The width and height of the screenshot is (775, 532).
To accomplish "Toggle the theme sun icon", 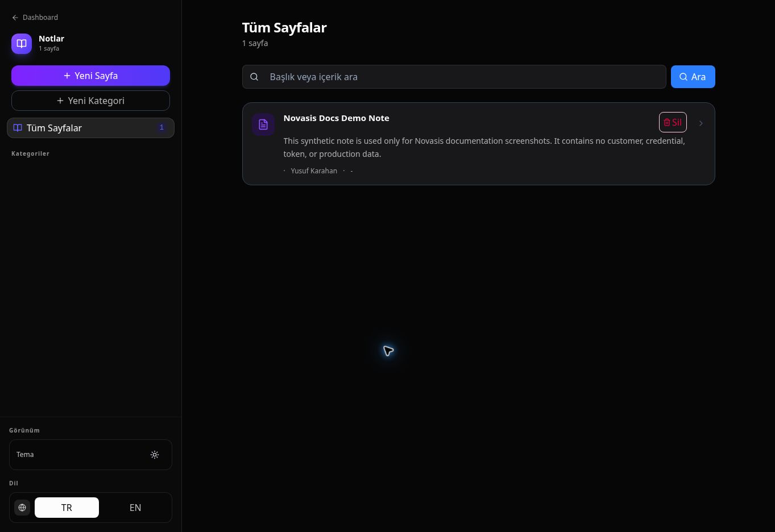I will pos(155,455).
